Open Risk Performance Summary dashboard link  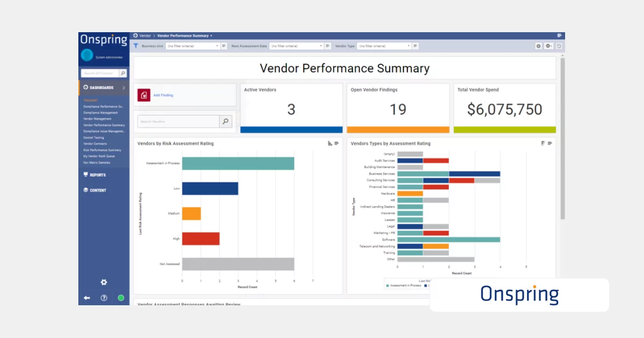point(103,150)
